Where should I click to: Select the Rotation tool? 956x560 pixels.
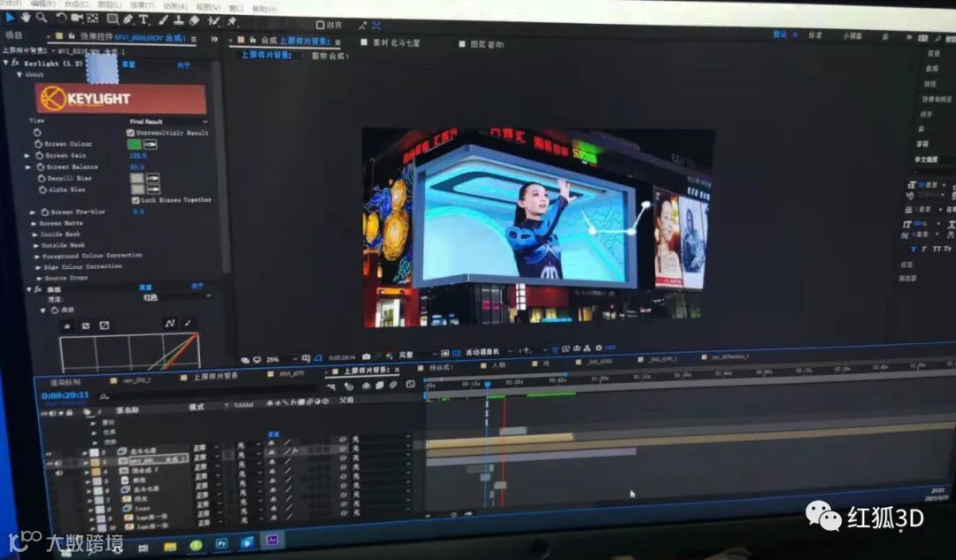(x=61, y=18)
